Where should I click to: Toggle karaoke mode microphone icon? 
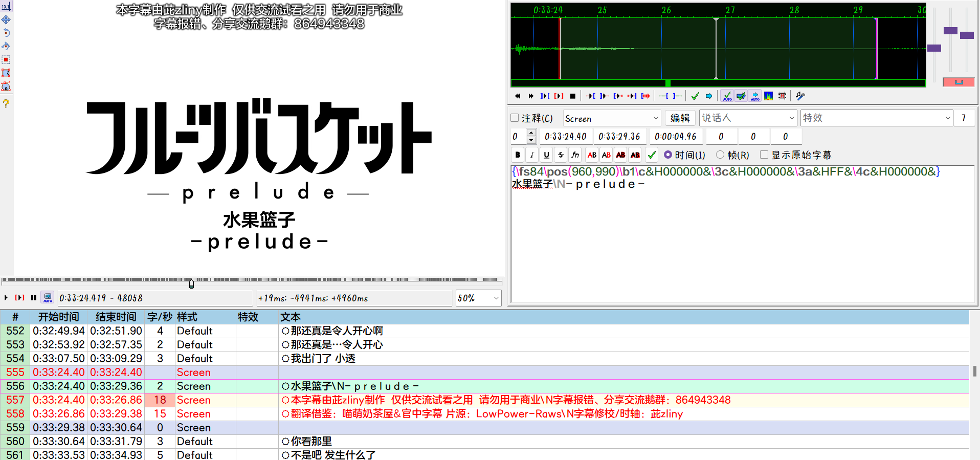coord(800,96)
